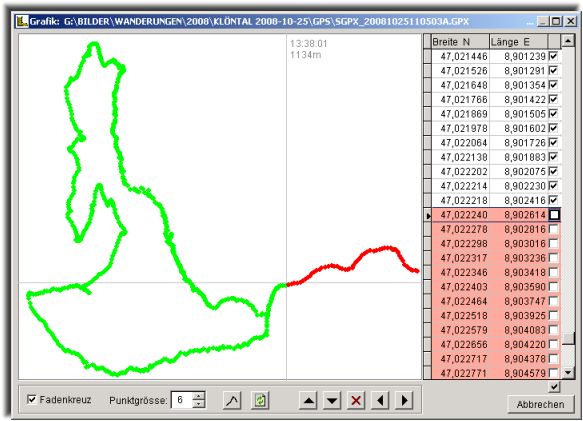This screenshot has width=583, height=421.
Task: Select longitude cell 8,901883
Action: [519, 157]
